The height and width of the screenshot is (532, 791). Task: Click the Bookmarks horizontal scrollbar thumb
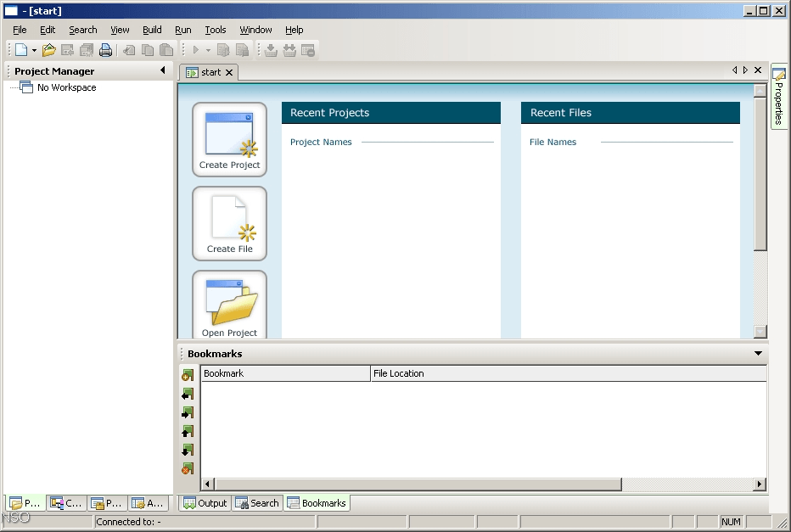418,484
